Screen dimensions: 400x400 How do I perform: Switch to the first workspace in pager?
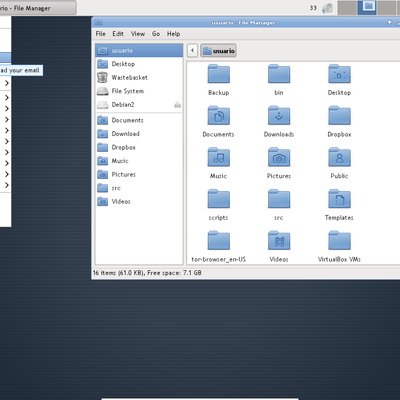pos(347,7)
